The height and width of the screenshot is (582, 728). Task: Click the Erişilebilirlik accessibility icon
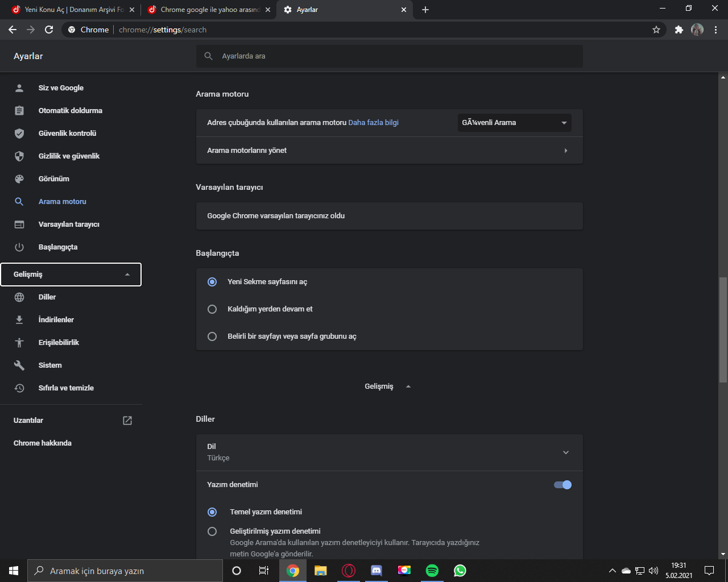[19, 343]
